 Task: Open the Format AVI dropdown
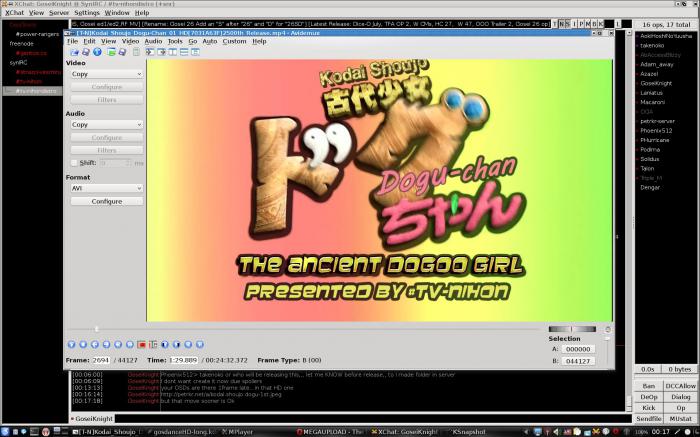(107, 188)
